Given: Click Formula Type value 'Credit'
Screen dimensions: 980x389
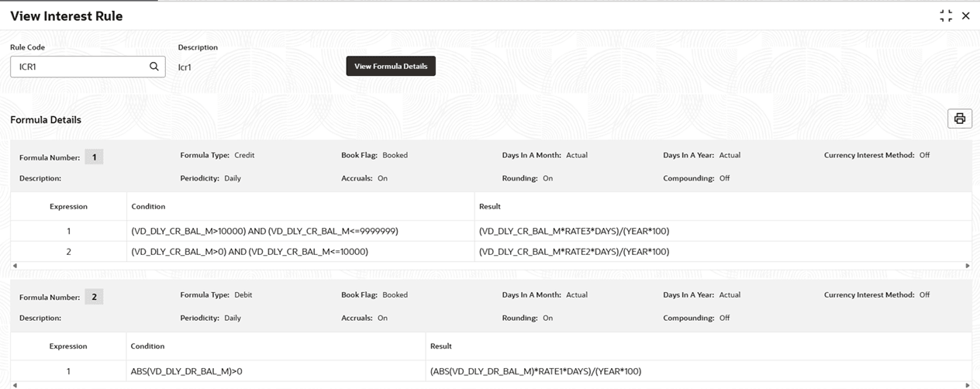Looking at the screenshot, I should 244,155.
